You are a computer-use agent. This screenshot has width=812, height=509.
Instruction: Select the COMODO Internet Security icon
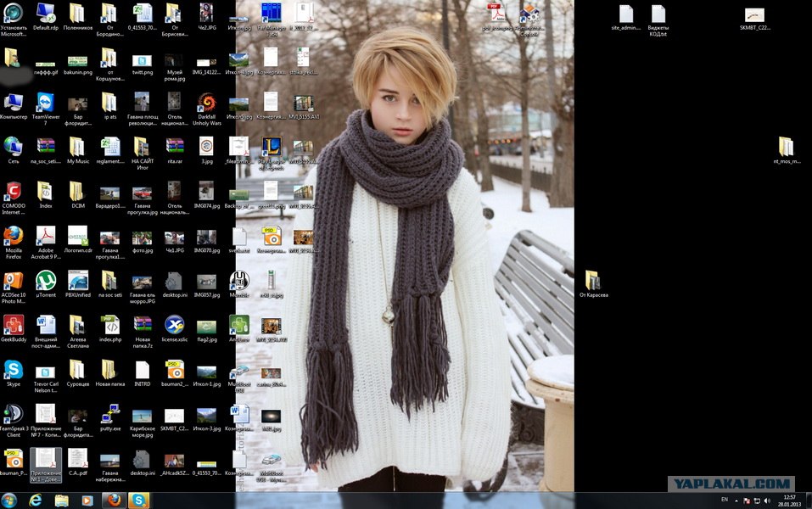14,192
